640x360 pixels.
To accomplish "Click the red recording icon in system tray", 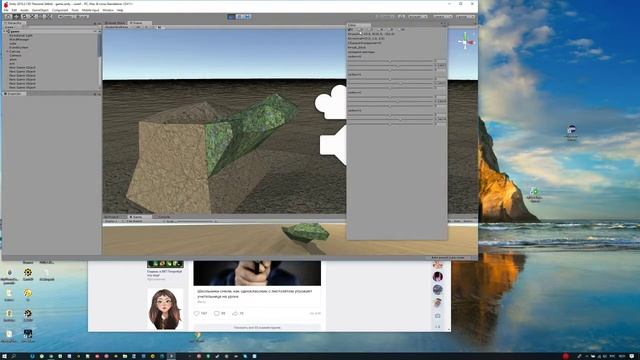I will [x=565, y=356].
